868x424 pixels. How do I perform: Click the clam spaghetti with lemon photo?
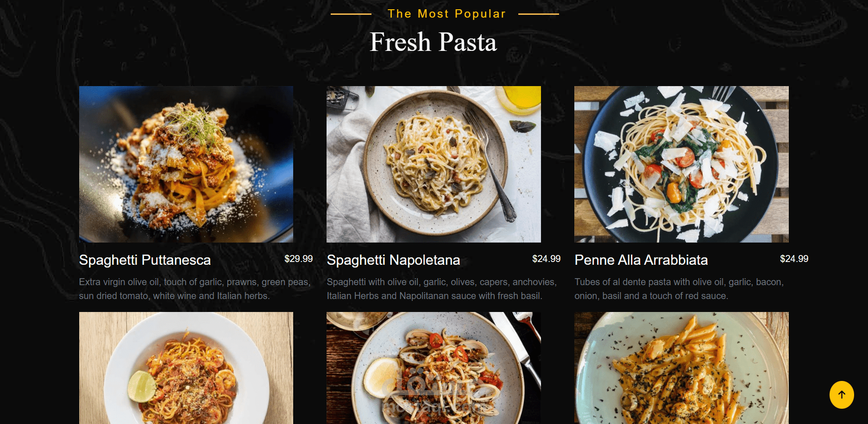click(x=434, y=368)
